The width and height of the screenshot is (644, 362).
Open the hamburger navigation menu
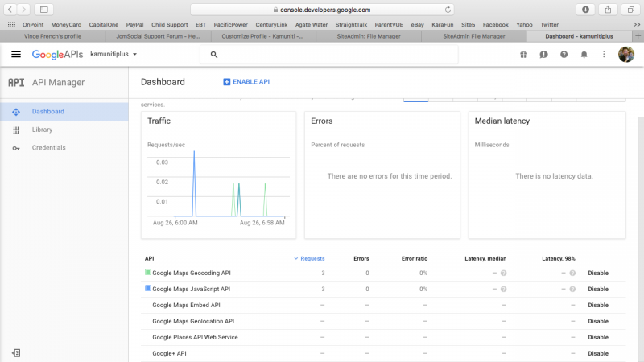(16, 54)
